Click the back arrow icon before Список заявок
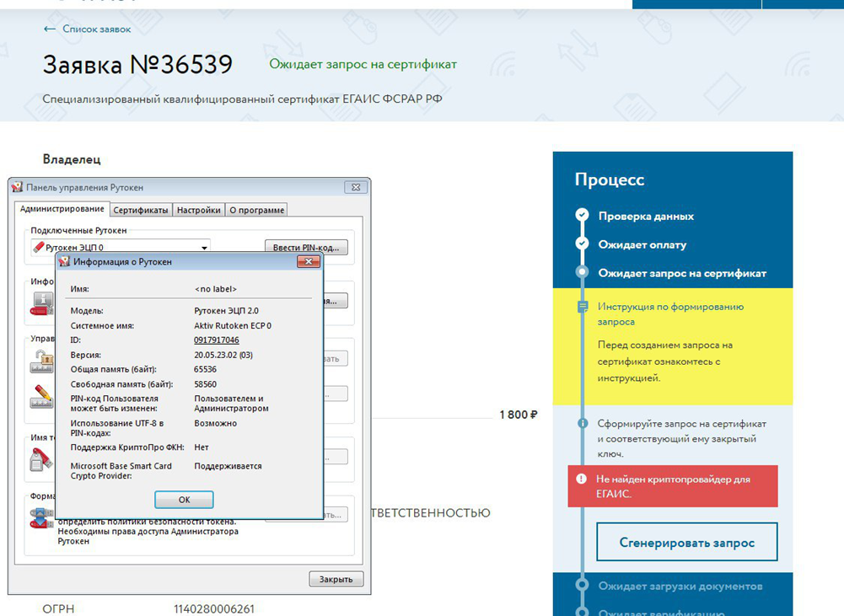The width and height of the screenshot is (844, 616). pos(49,29)
